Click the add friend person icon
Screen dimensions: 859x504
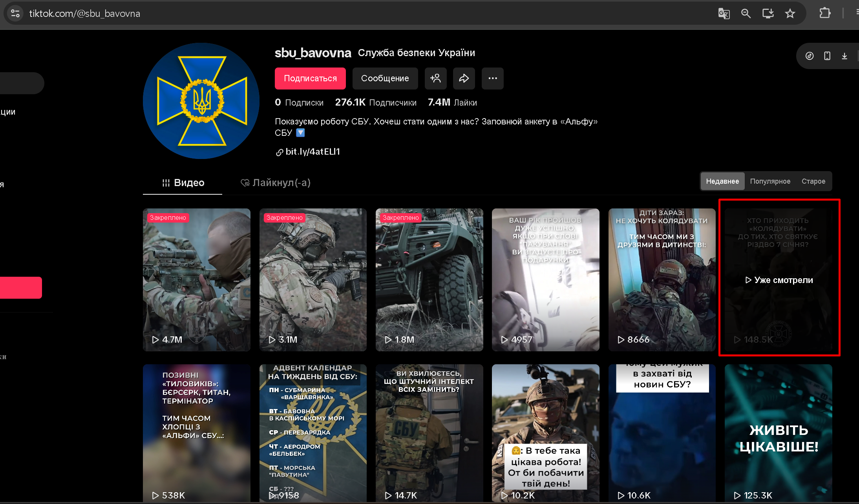click(435, 79)
